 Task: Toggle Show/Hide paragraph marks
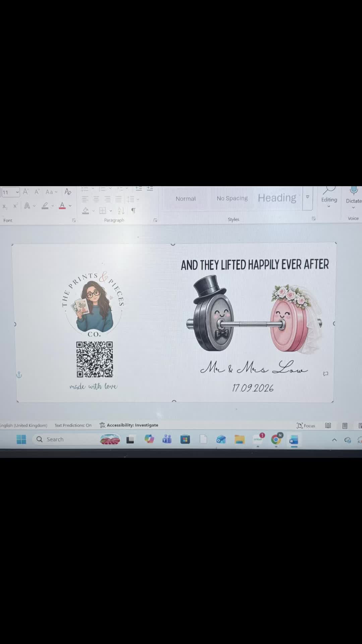(133, 211)
